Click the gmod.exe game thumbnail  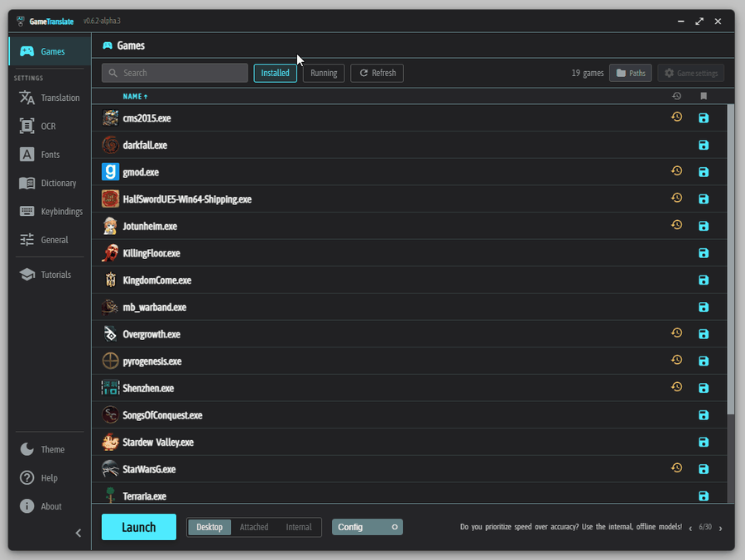coord(110,172)
